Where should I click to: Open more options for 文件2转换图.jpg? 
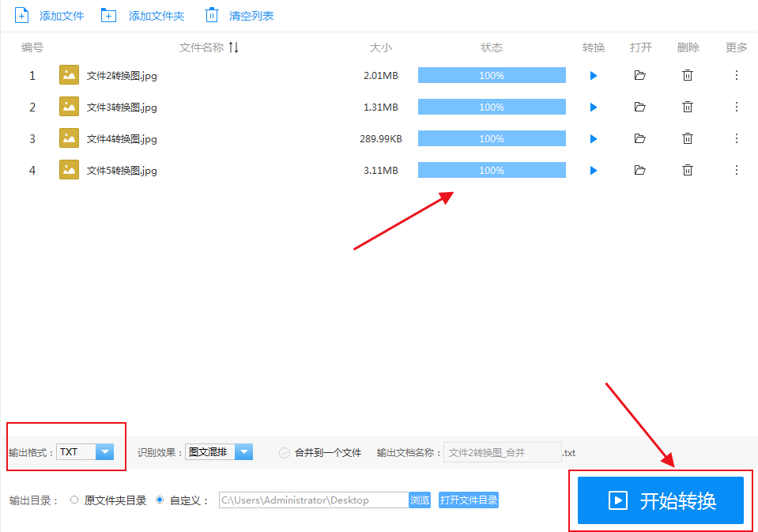click(736, 75)
